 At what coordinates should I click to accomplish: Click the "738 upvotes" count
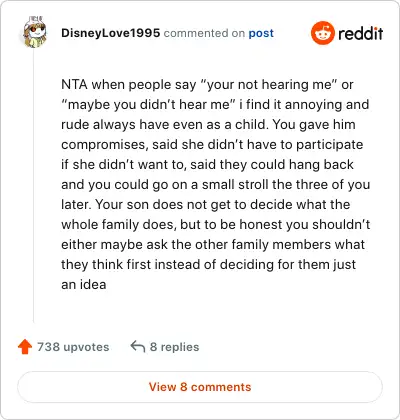73,347
